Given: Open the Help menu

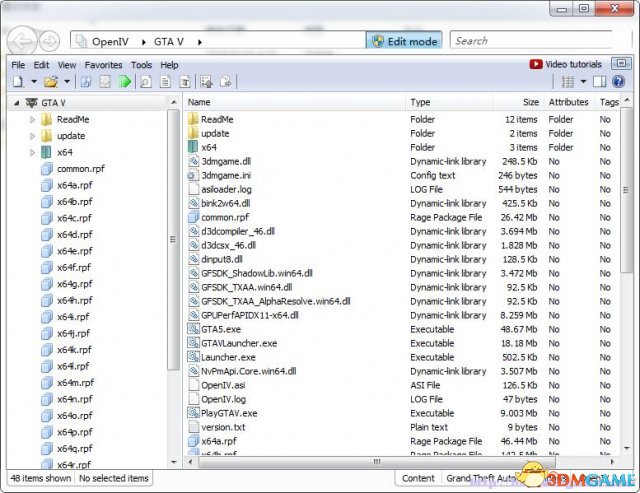Looking at the screenshot, I should coord(169,65).
